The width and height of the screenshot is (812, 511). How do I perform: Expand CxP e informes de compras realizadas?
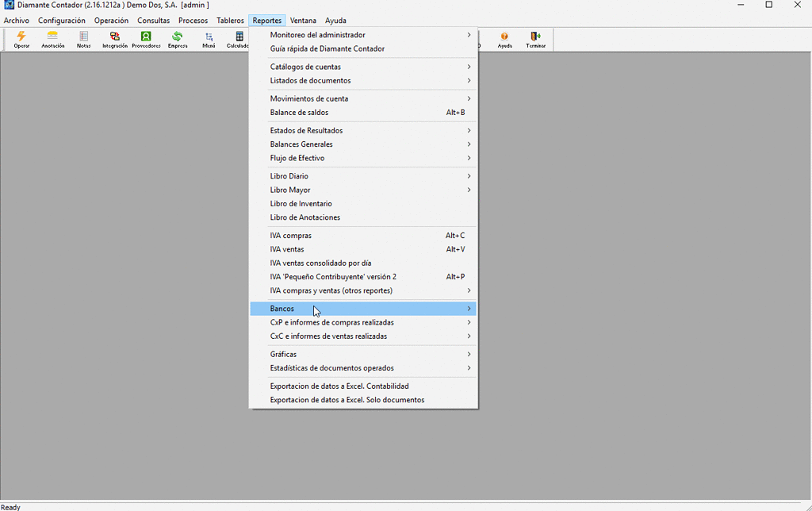click(x=363, y=322)
